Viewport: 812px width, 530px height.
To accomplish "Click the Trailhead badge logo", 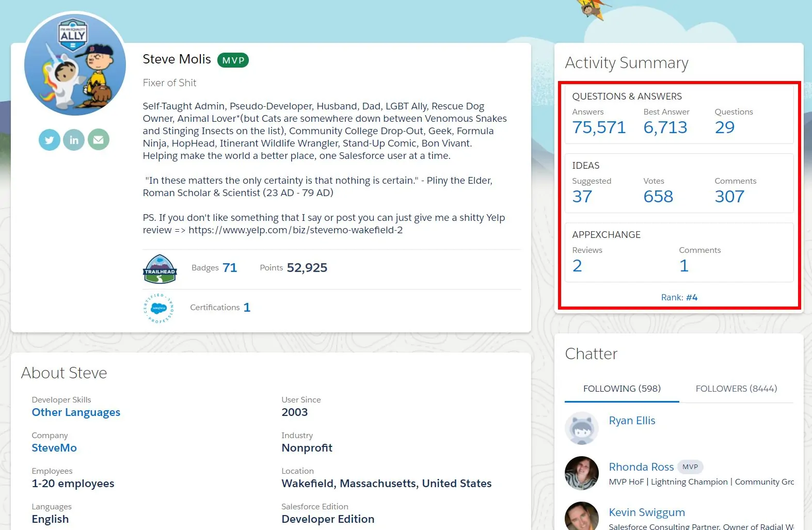I will click(x=160, y=269).
